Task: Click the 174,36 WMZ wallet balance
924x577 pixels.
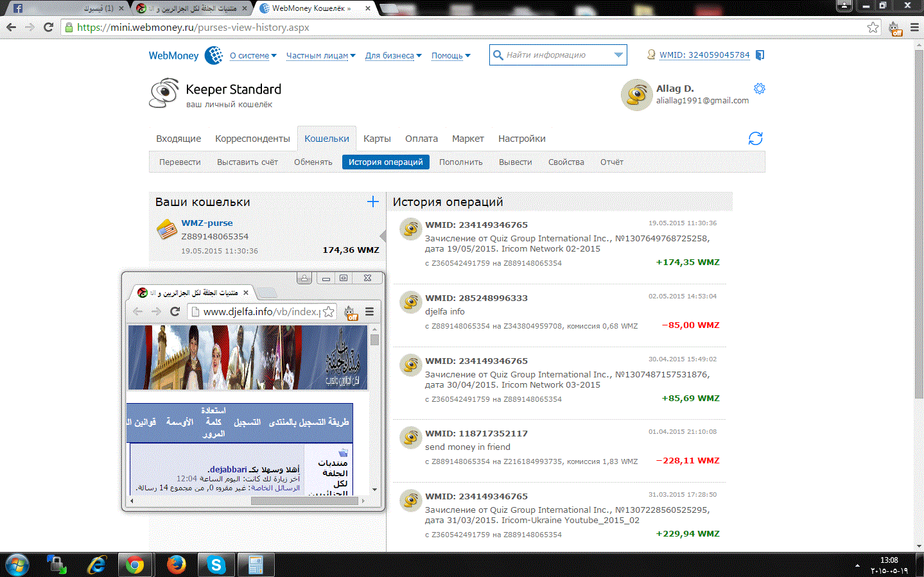Action: point(351,250)
